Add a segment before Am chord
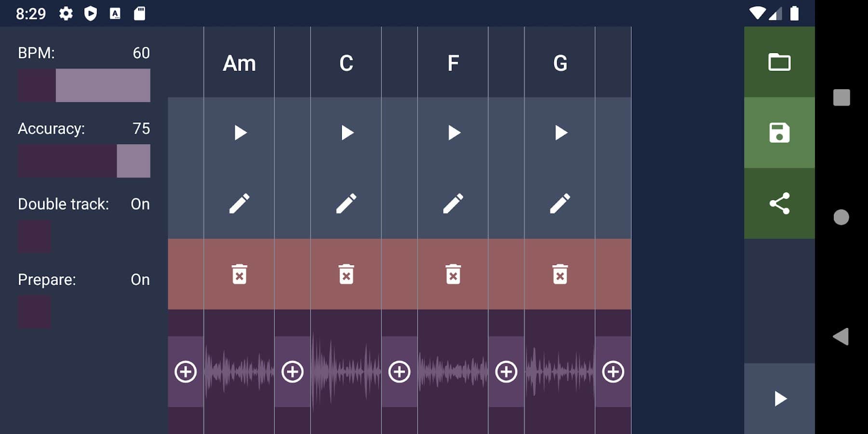This screenshot has height=434, width=868. [x=186, y=372]
